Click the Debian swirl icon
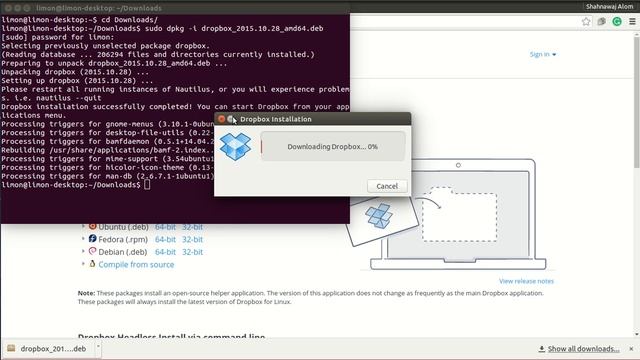Screen dimensions: 640x360 coord(93,251)
